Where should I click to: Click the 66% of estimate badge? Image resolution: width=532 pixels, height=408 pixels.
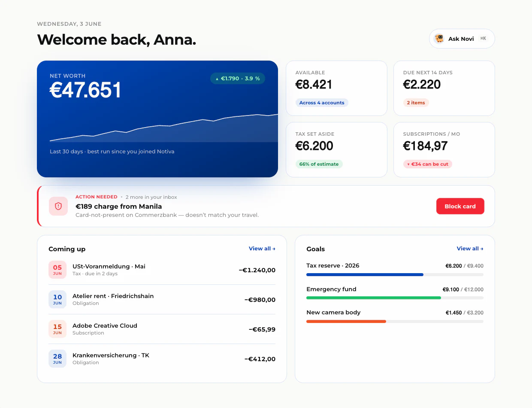[319, 164]
